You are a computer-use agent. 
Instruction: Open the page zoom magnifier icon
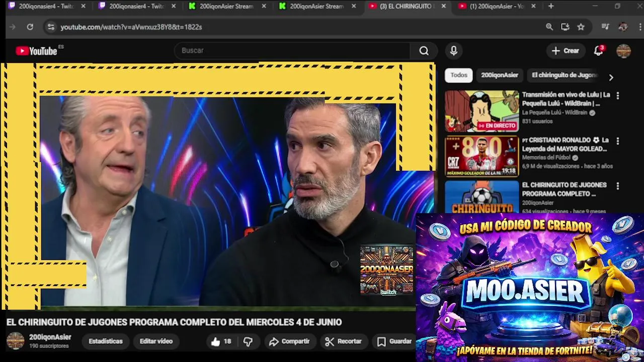tap(549, 27)
